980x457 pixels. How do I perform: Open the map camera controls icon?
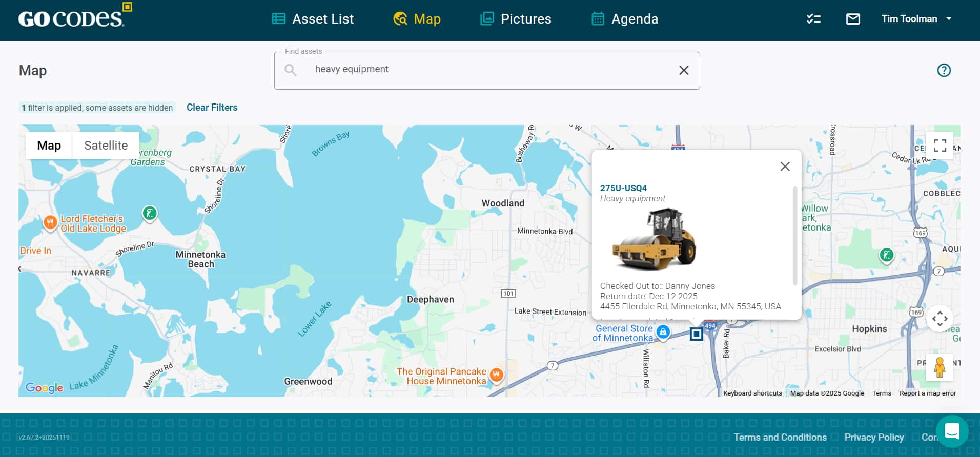coord(940,319)
